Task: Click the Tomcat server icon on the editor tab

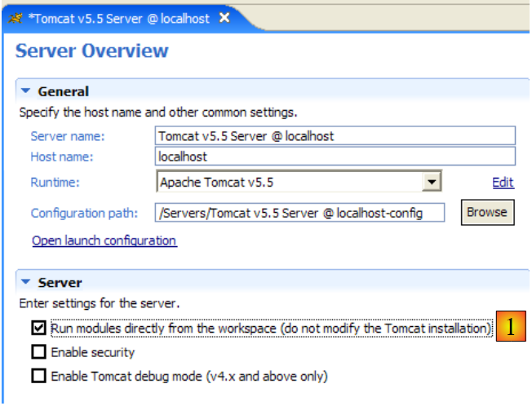Action: (16, 18)
